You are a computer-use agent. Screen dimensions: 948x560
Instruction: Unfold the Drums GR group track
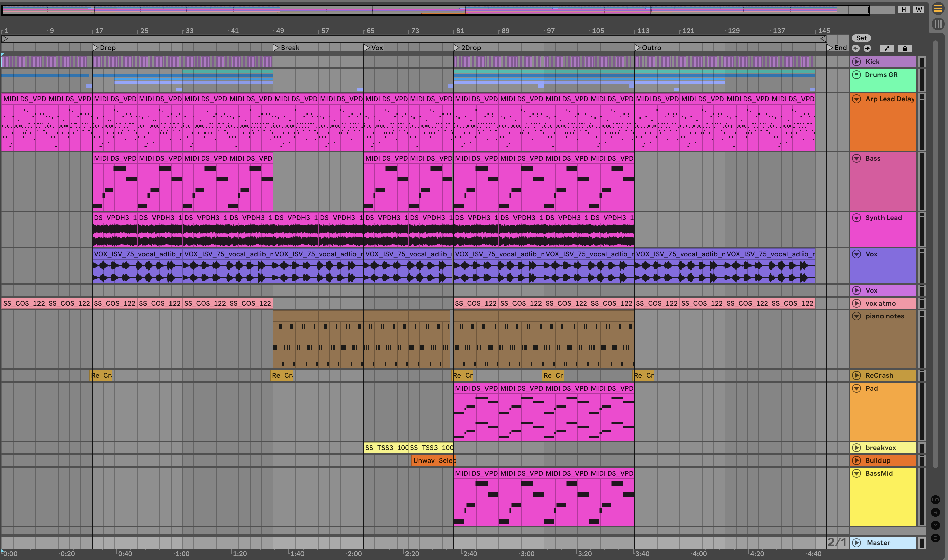pos(857,75)
